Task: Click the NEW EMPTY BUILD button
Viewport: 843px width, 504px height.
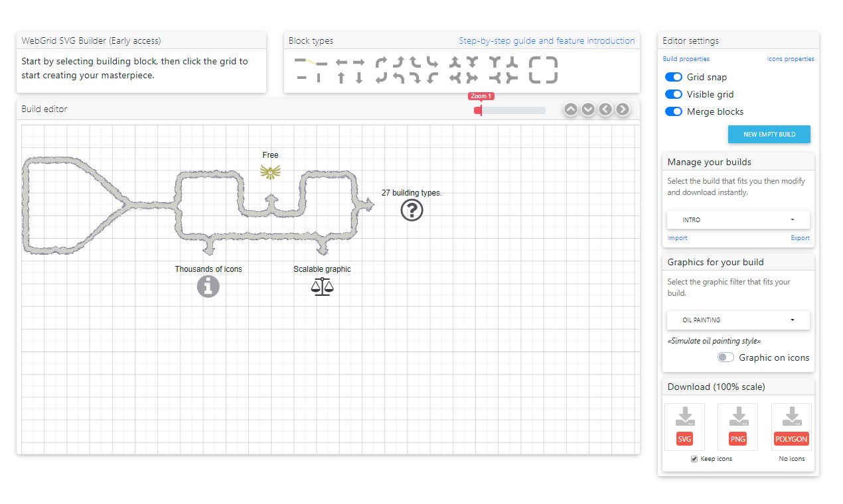Action: click(x=769, y=134)
